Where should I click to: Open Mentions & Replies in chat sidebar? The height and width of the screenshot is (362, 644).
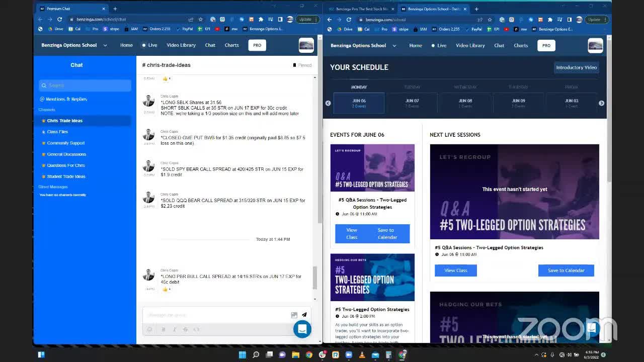coord(63,99)
